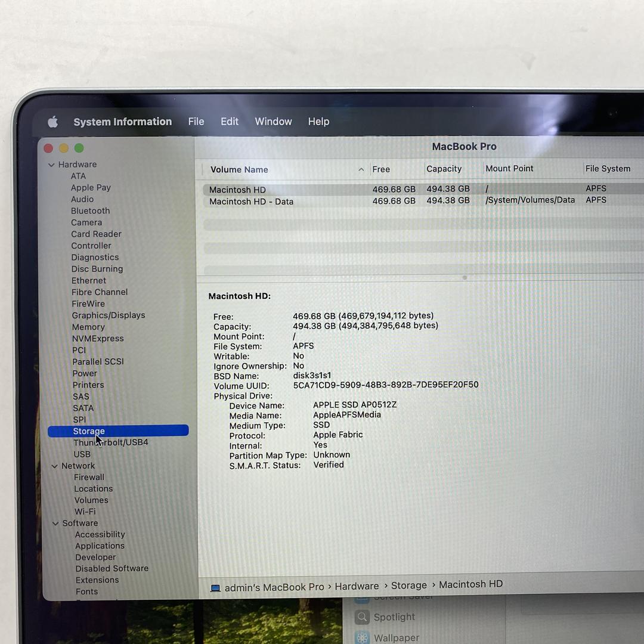Viewport: 644px width, 644px height.
Task: Select FireWire in the sidebar
Action: 88,304
